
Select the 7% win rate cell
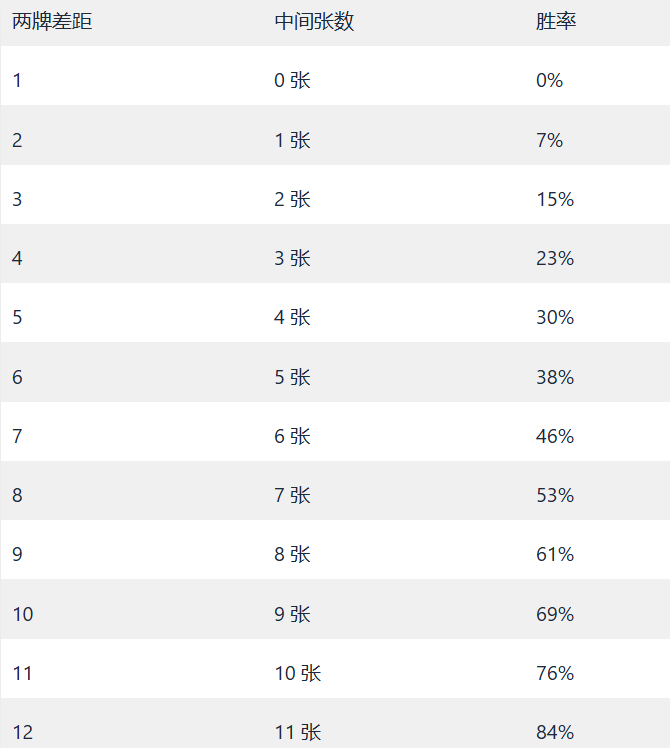tap(550, 140)
